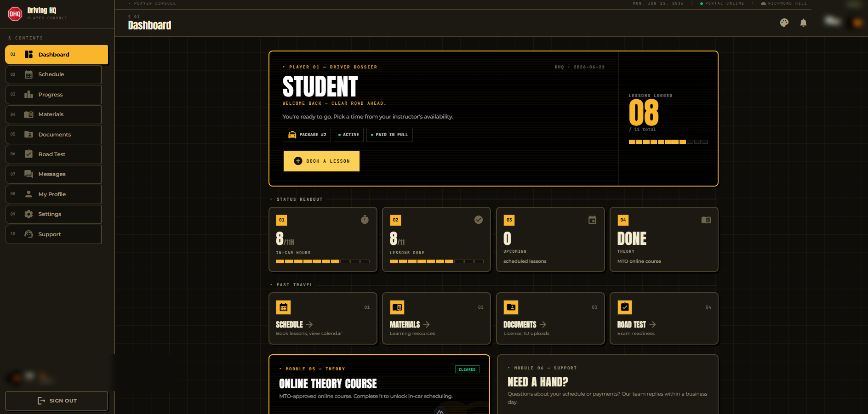Image resolution: width=868 pixels, height=414 pixels.
Task: Click the Schedule fast travel calendar icon
Action: click(x=283, y=307)
